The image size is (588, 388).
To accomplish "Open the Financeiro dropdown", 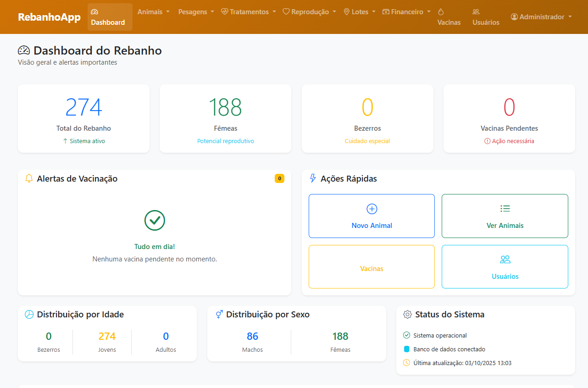I will point(406,11).
